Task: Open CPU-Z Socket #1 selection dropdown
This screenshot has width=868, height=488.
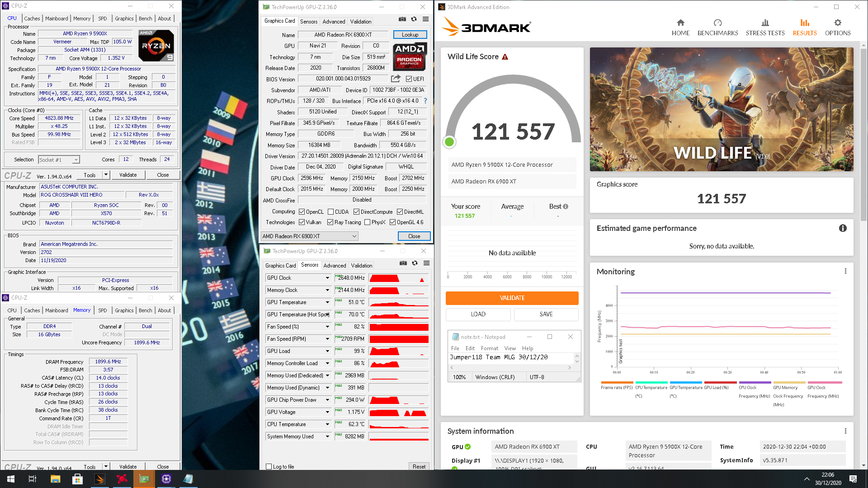Action: click(59, 160)
